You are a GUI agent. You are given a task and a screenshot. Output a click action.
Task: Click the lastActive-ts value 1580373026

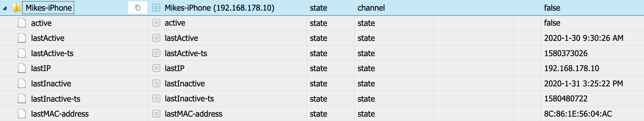coord(566,53)
